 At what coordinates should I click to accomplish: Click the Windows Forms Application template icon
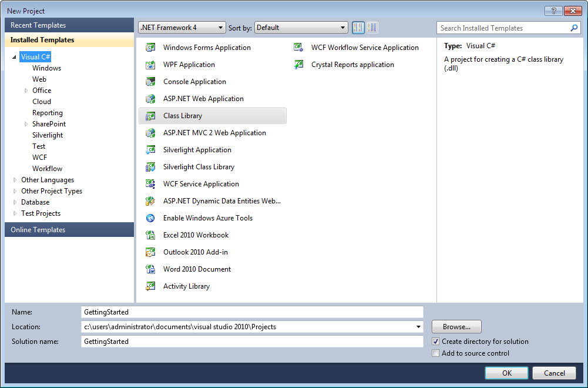coord(150,48)
